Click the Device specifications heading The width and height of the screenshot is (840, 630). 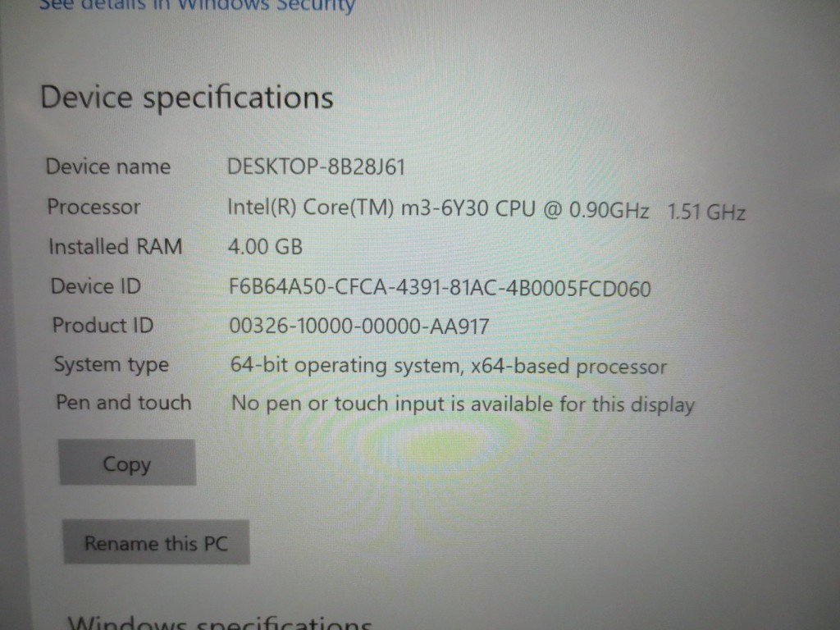[x=187, y=98]
